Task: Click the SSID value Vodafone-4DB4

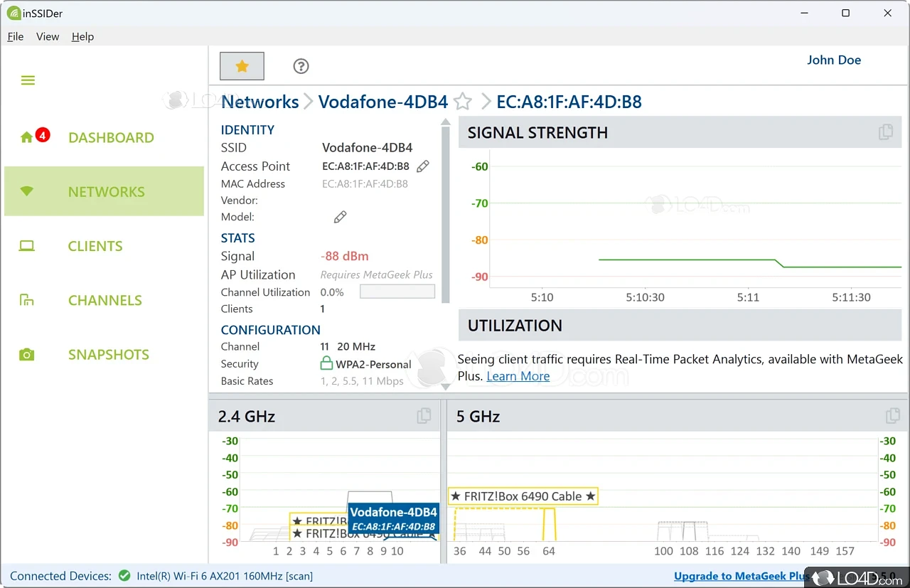Action: click(x=368, y=148)
